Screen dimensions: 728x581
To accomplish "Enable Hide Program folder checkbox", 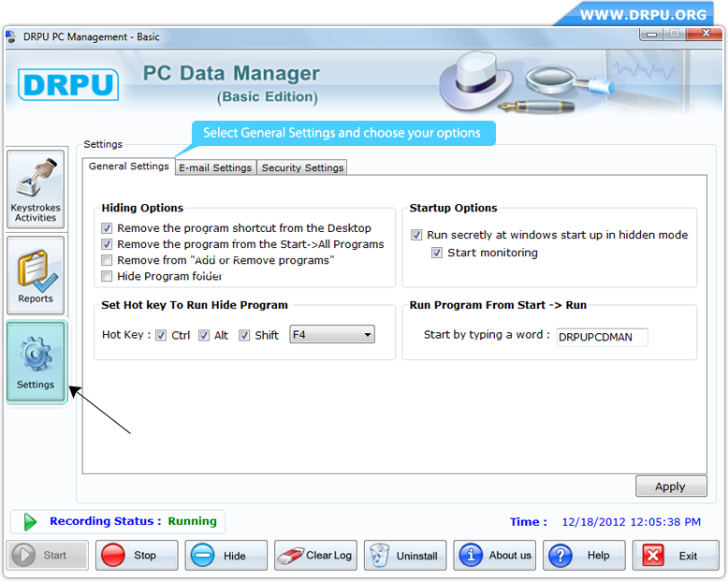I will [107, 276].
